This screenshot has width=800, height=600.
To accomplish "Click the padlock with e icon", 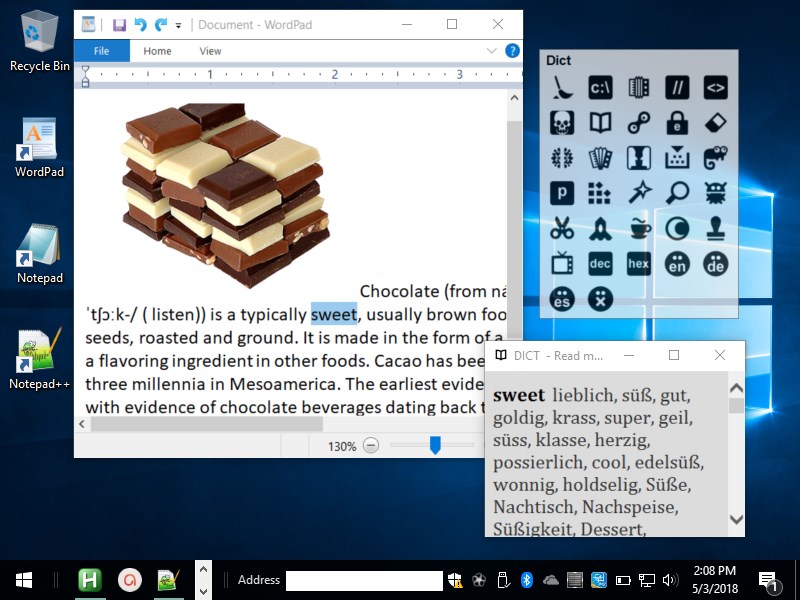I will [x=677, y=123].
